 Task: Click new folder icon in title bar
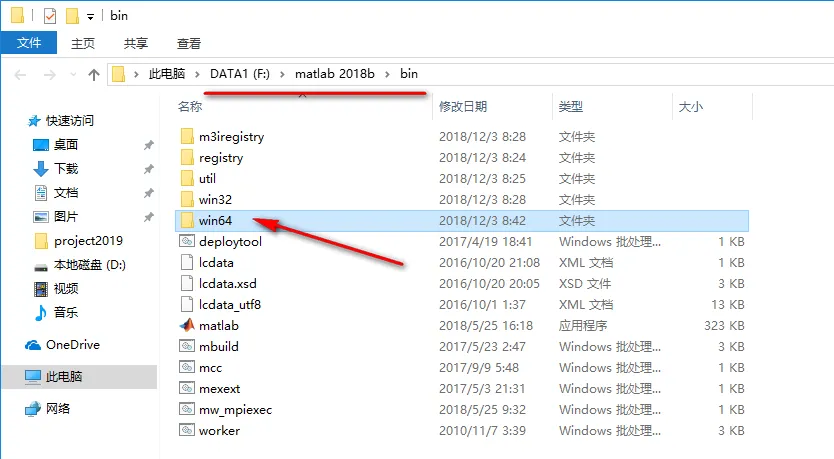point(72,16)
